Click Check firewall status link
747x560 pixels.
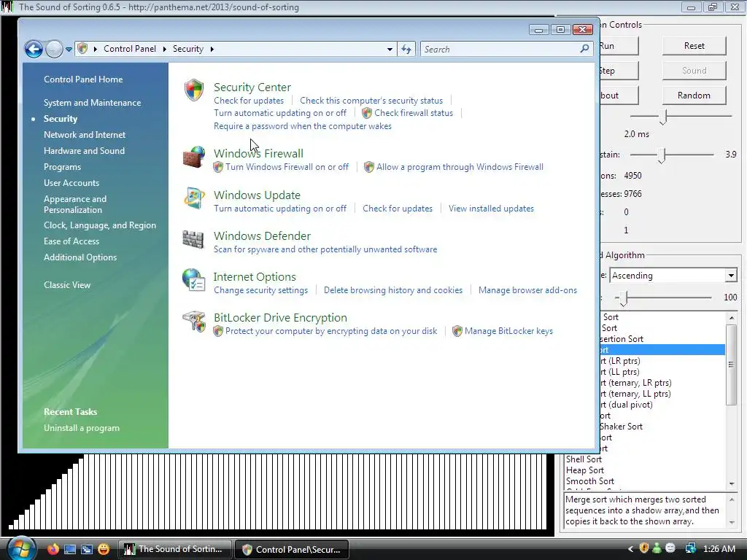[x=414, y=113]
